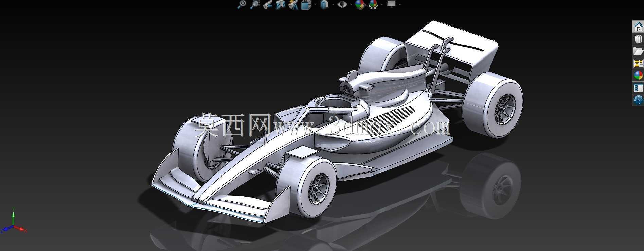Image resolution: width=644 pixels, height=251 pixels.
Task: Open the SolidWorks Forum tab icon
Action: [x=638, y=100]
